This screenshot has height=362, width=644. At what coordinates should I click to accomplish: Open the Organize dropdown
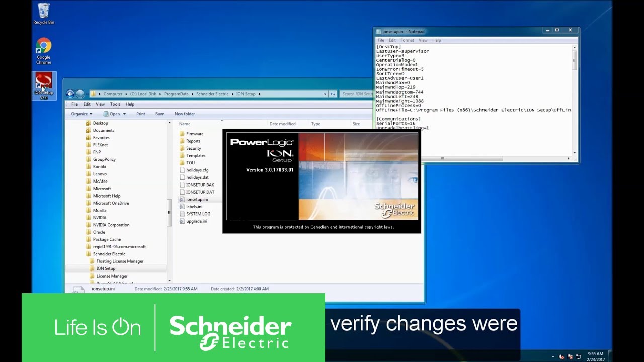pyautogui.click(x=82, y=114)
